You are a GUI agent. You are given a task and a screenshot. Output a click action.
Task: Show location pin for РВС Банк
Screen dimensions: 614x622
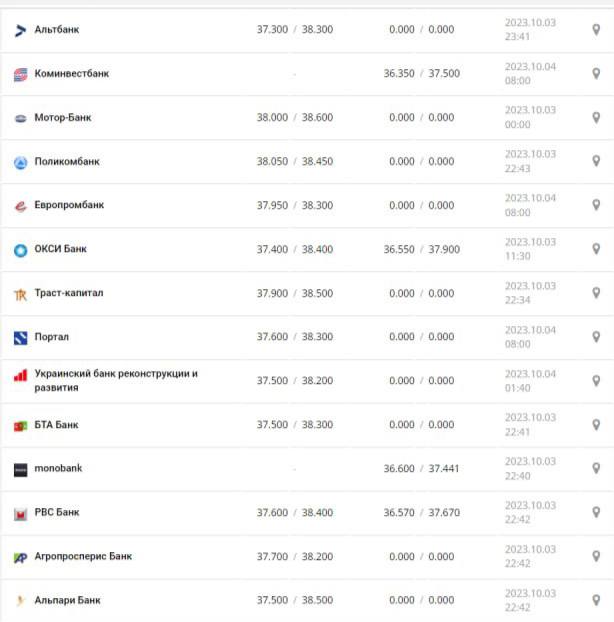tap(596, 513)
